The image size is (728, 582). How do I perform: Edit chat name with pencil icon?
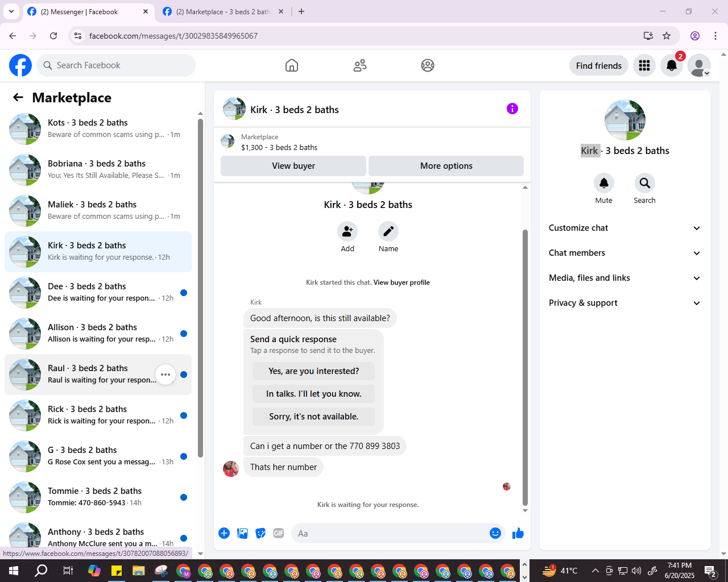[x=388, y=231]
